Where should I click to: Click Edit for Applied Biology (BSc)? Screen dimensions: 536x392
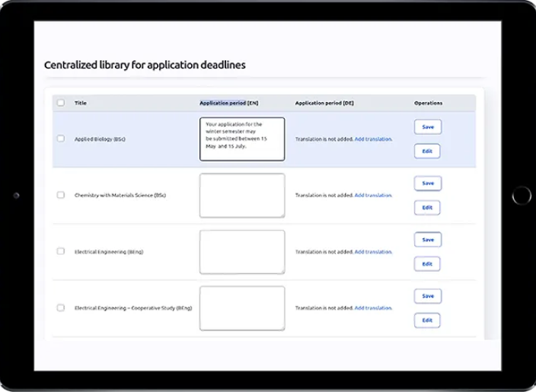(427, 151)
